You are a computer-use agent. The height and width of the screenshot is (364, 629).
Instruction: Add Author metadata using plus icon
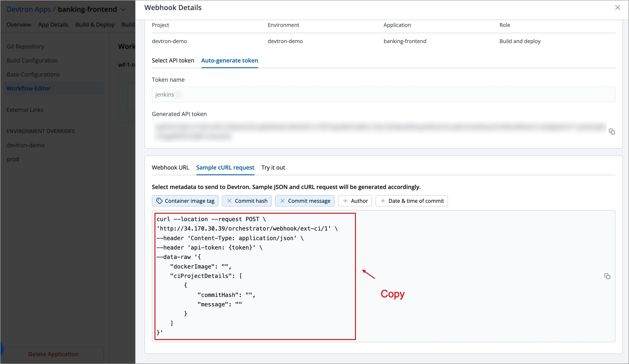(x=345, y=201)
